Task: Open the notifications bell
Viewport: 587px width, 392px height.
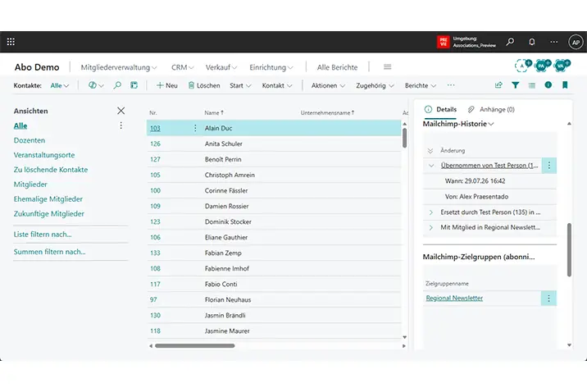Action: click(531, 42)
